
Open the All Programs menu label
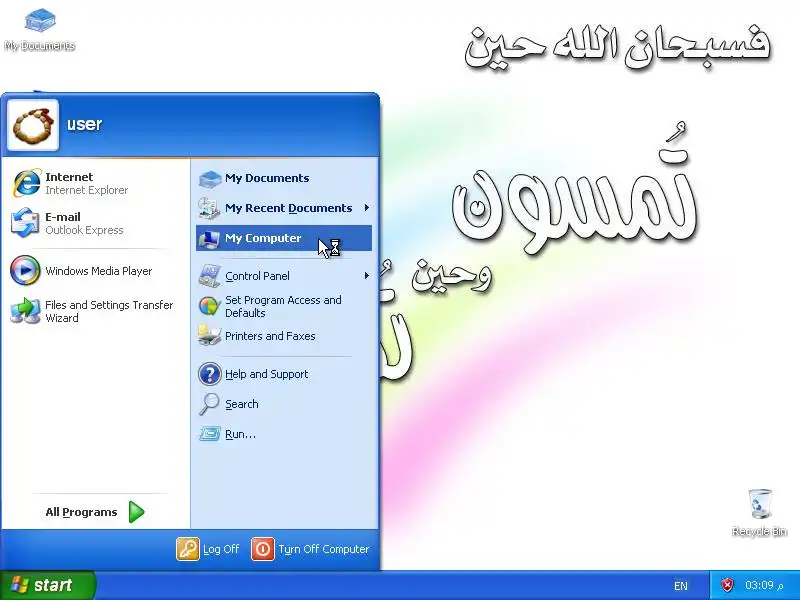click(81, 512)
